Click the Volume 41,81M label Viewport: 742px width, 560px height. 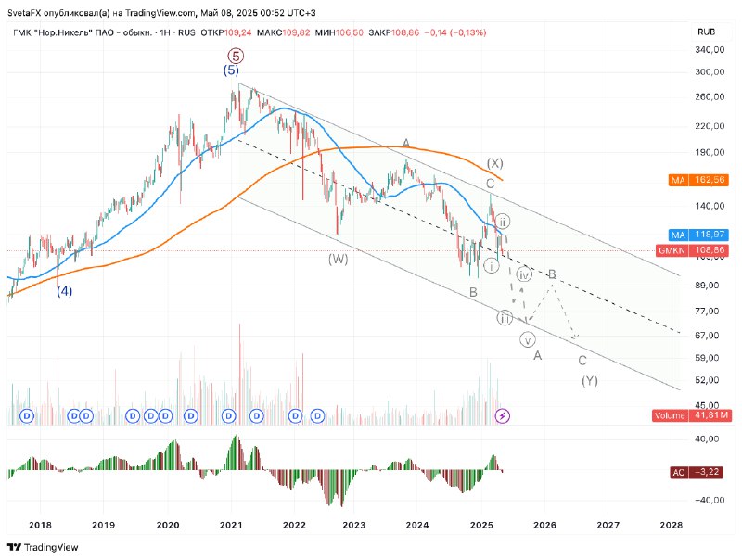[692, 415]
